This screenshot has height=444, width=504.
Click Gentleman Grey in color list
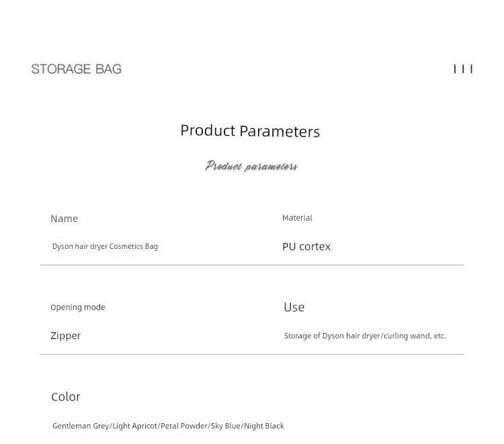81,426
